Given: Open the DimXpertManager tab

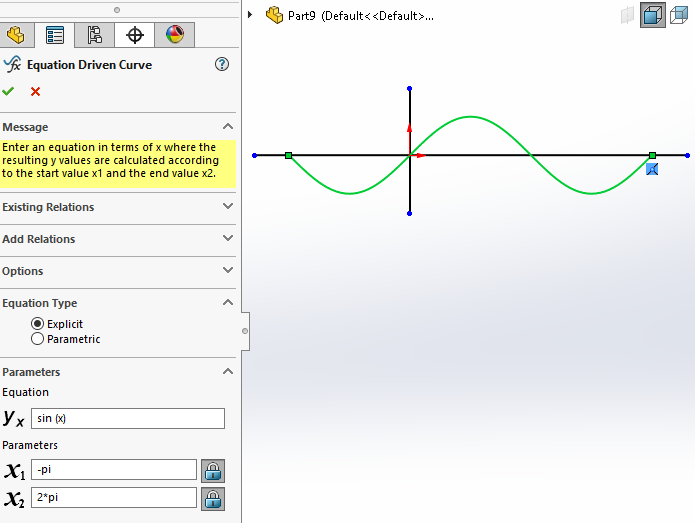Looking at the screenshot, I should 135,35.
